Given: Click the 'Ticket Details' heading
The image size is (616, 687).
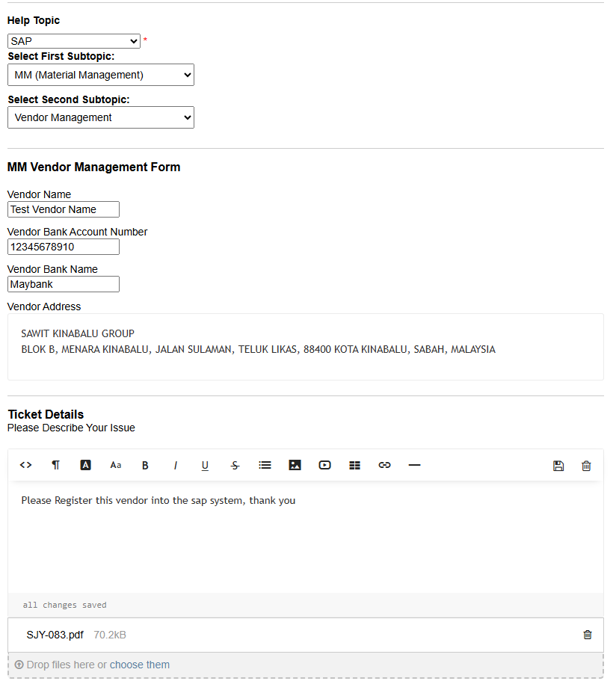Looking at the screenshot, I should tap(46, 414).
